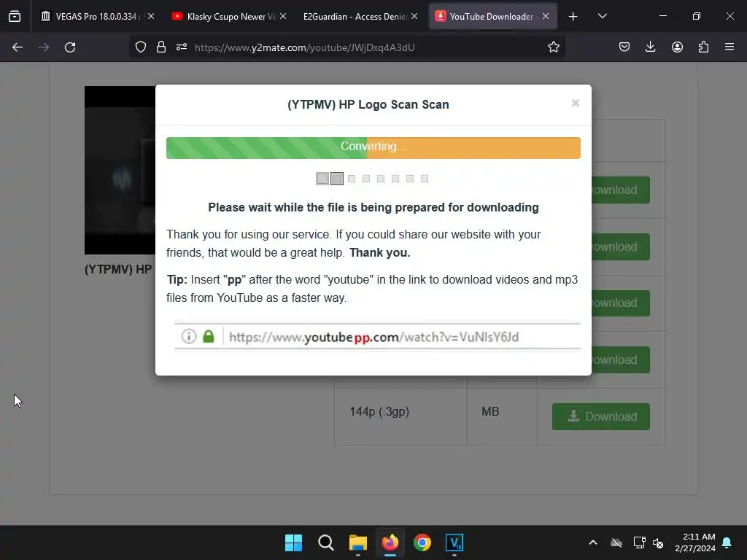
Task: Open tracking protection shield icon
Action: point(141,47)
